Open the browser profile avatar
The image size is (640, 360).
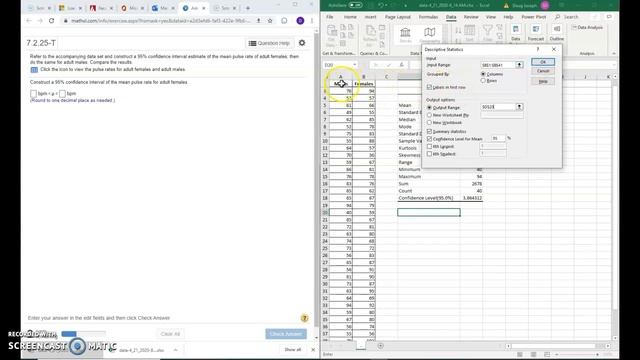[x=300, y=20]
